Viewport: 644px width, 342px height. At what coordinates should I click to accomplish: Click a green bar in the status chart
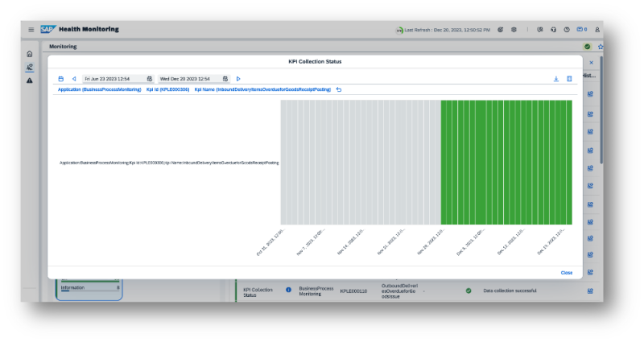[507, 161]
